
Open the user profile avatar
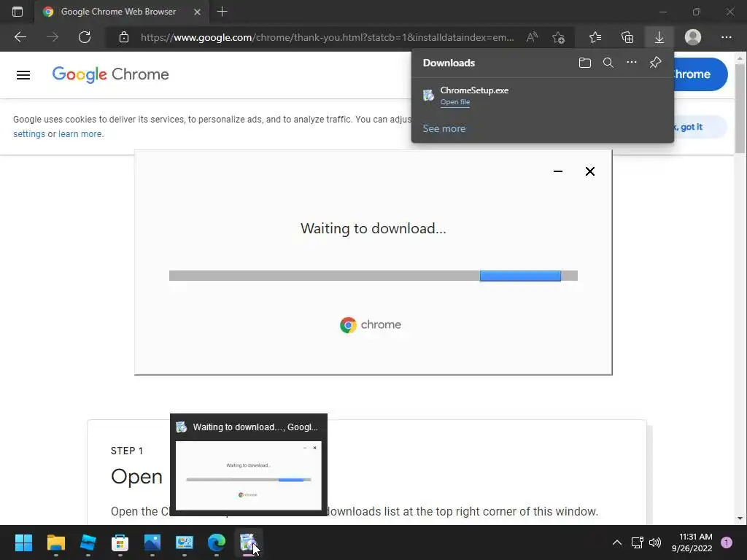coord(693,37)
